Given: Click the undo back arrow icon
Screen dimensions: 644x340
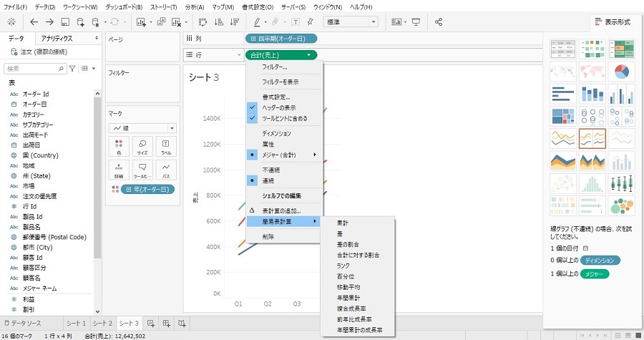Looking at the screenshot, I should [34, 22].
